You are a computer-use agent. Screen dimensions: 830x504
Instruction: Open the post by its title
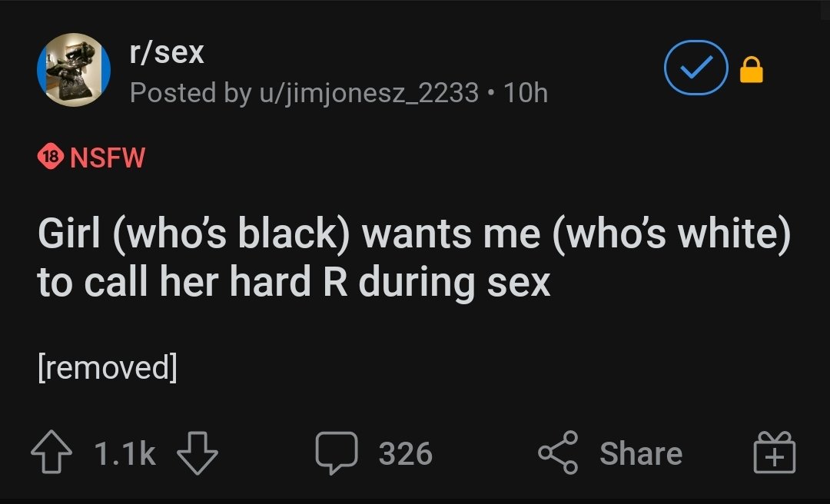[x=413, y=259]
